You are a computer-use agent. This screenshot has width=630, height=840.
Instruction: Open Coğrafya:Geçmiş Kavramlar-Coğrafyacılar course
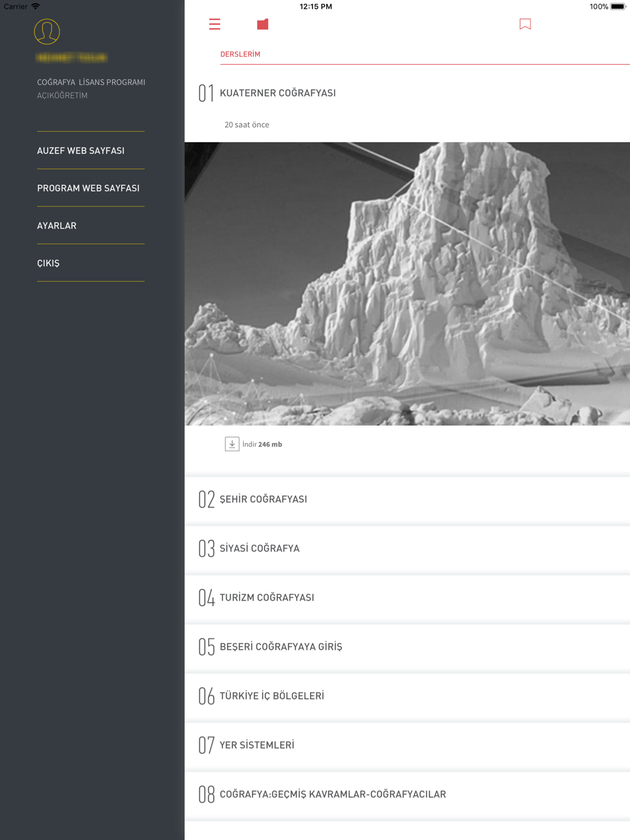[x=333, y=794]
